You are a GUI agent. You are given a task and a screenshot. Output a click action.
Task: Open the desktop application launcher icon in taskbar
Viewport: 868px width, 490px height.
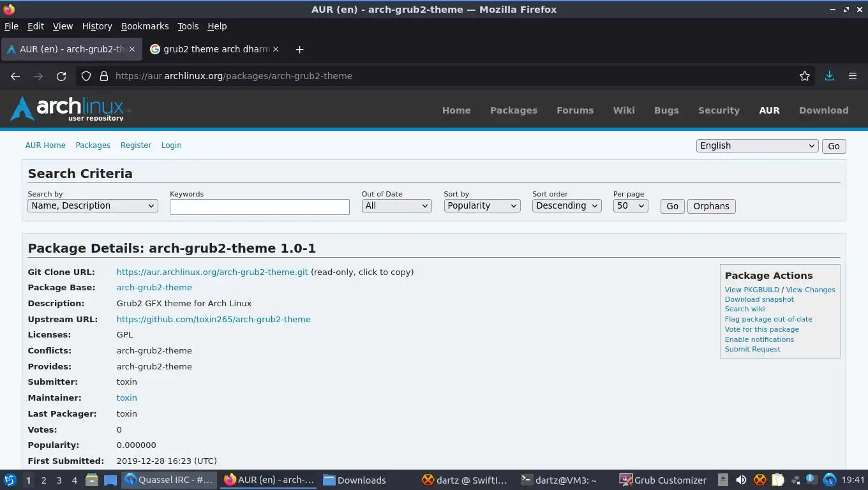tap(10, 480)
